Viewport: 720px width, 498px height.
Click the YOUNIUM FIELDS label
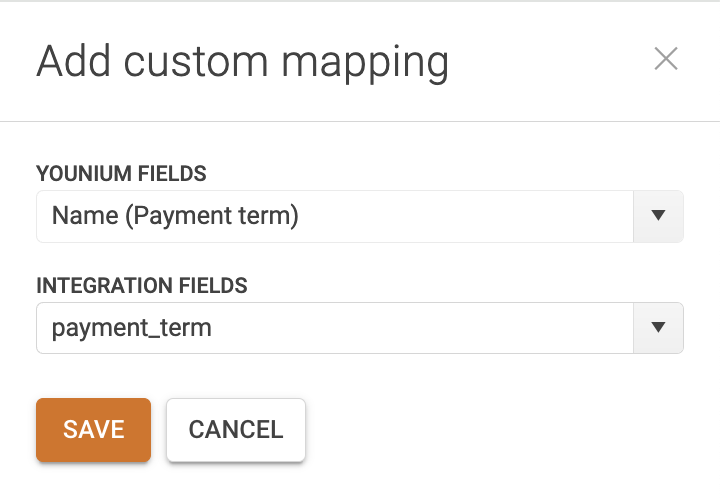tap(122, 173)
